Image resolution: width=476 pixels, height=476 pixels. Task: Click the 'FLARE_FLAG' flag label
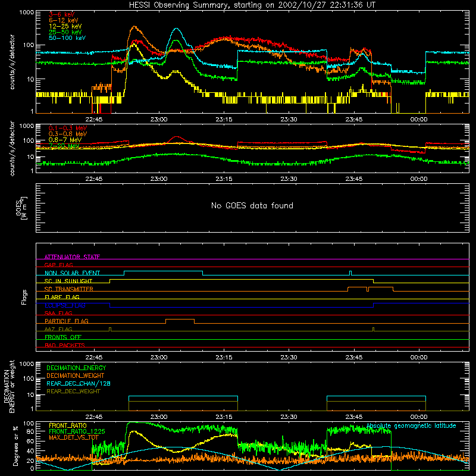click(62, 297)
